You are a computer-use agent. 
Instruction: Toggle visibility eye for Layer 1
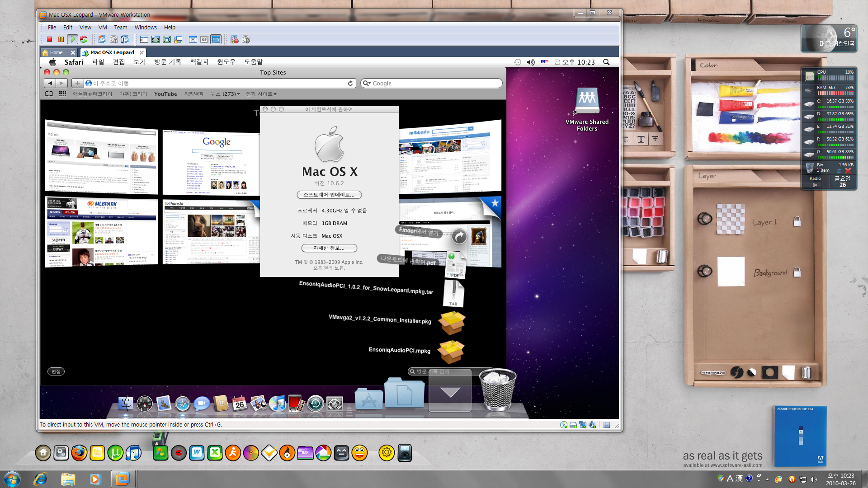pyautogui.click(x=705, y=219)
